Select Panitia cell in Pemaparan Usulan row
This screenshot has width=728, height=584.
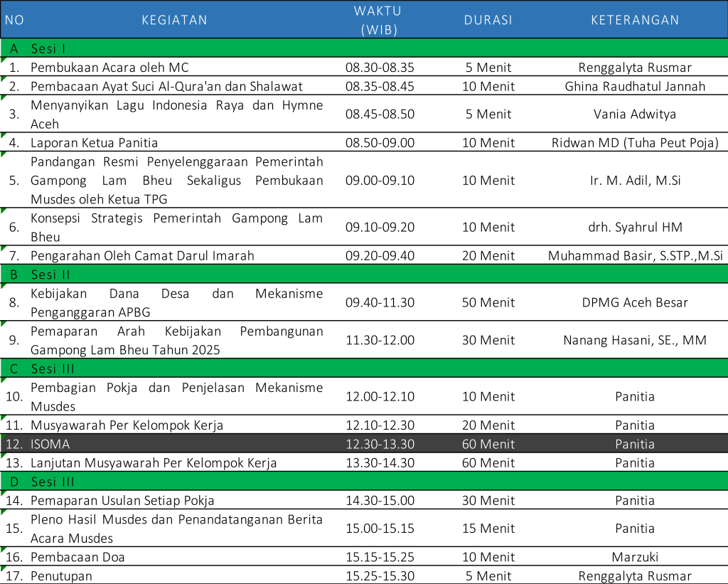(635, 500)
